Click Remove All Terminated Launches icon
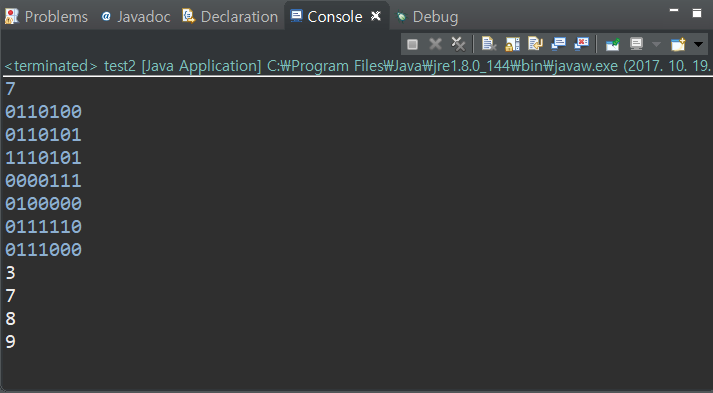This screenshot has height=393, width=713. [458, 44]
